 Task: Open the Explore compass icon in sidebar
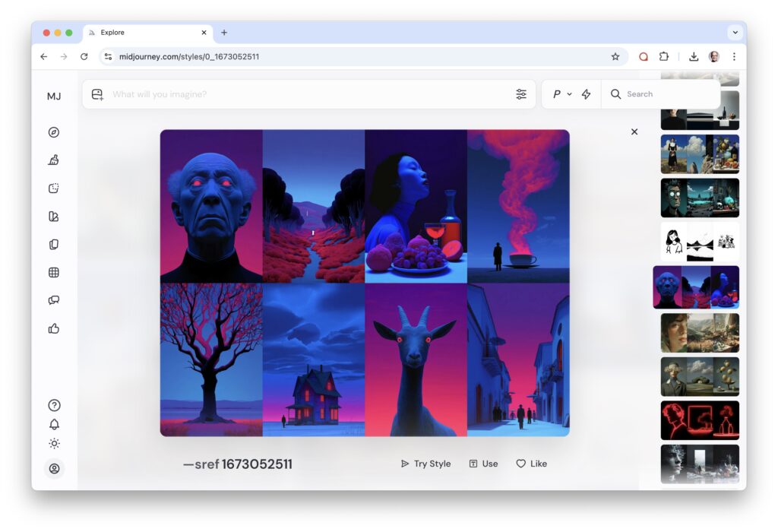tap(54, 132)
